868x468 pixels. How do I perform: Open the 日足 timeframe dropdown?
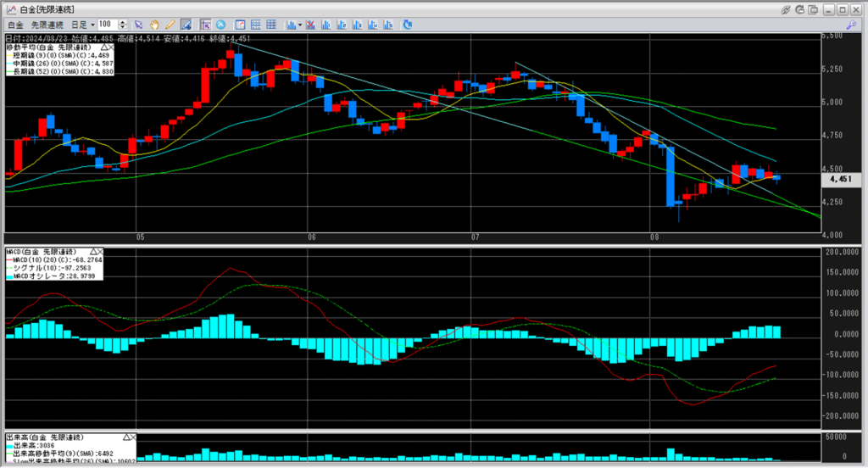[83, 25]
